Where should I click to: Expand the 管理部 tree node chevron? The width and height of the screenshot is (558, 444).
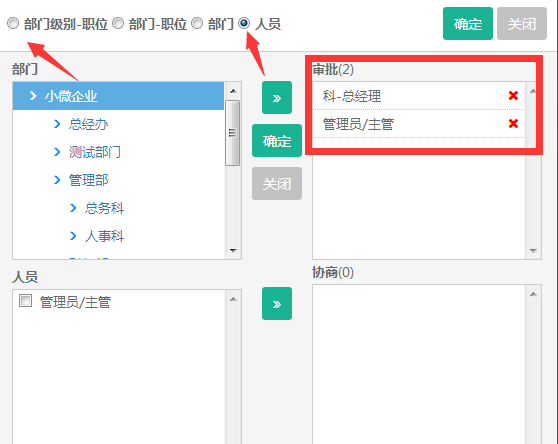(57, 180)
